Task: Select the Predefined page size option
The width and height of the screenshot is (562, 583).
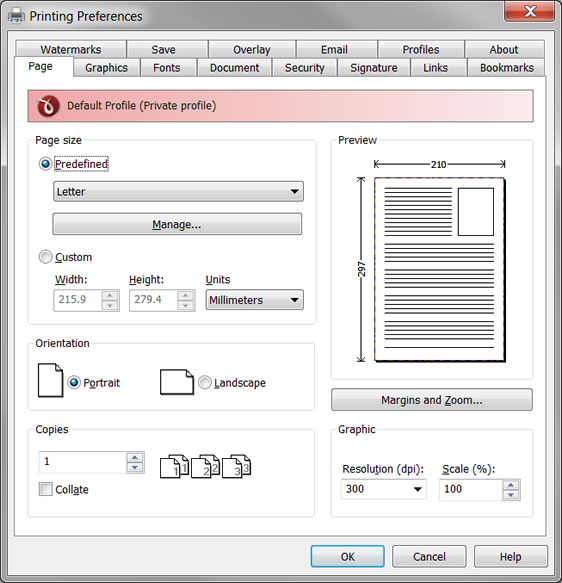Action: click(x=45, y=164)
